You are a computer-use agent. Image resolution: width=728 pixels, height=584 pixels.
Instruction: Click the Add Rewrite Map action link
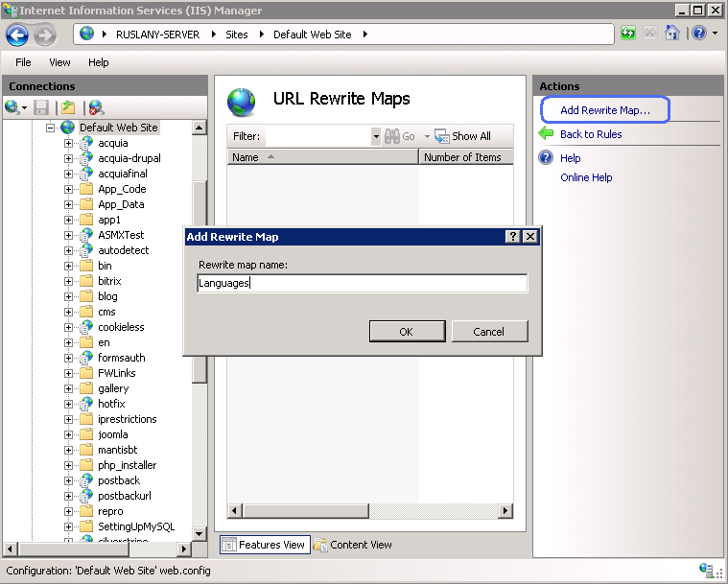pos(604,110)
